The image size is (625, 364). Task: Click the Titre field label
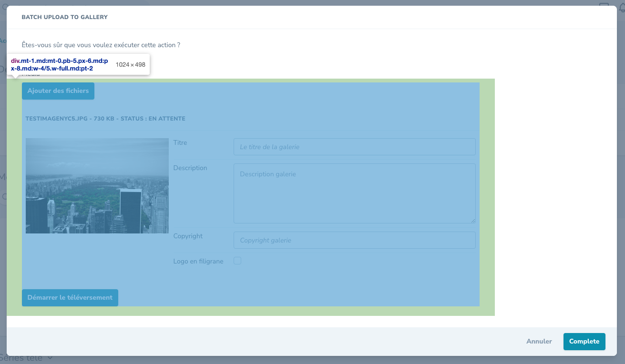tap(180, 142)
